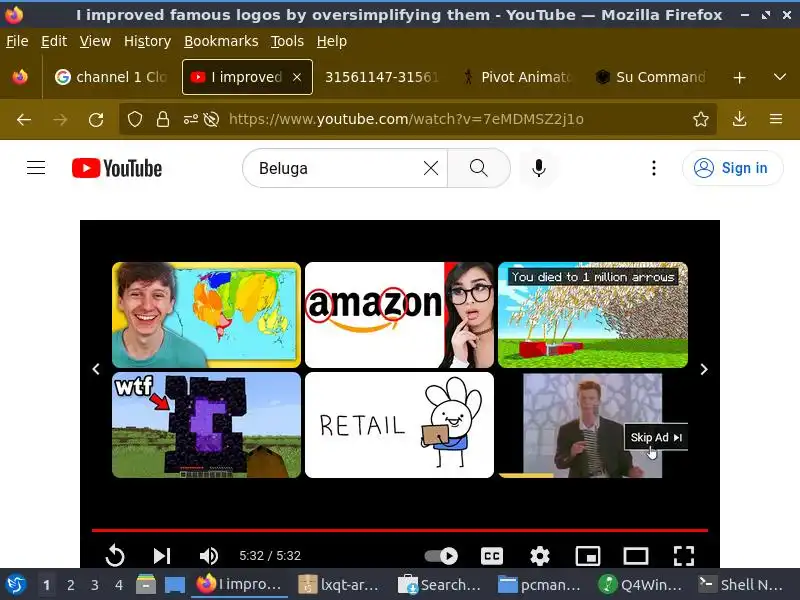Switch to 31561147-31561 tab
Image resolution: width=800 pixels, height=600 pixels.
click(382, 77)
